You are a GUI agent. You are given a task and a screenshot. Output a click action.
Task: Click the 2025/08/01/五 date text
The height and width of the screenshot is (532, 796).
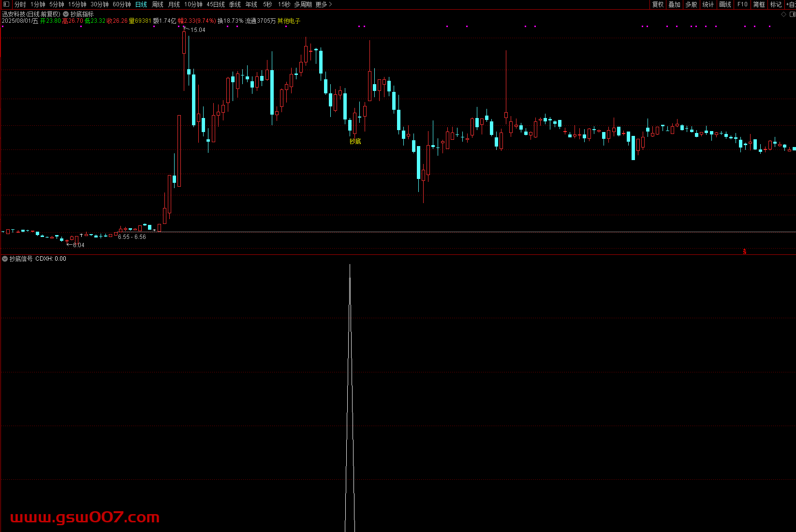pos(20,21)
